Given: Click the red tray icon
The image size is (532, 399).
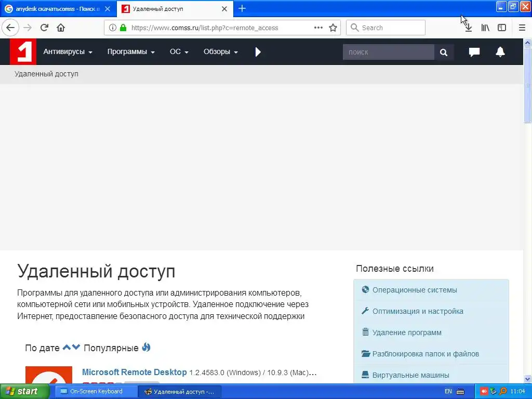Looking at the screenshot, I should click(484, 392).
